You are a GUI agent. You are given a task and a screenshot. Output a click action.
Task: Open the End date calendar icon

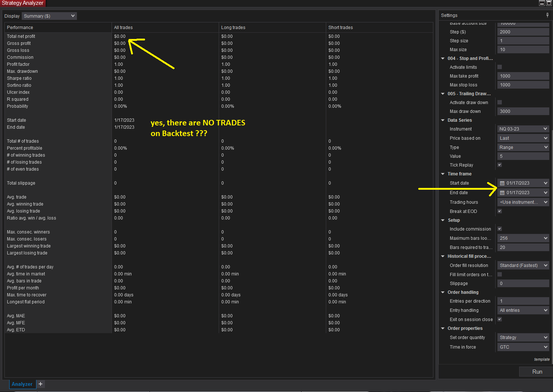(502, 193)
